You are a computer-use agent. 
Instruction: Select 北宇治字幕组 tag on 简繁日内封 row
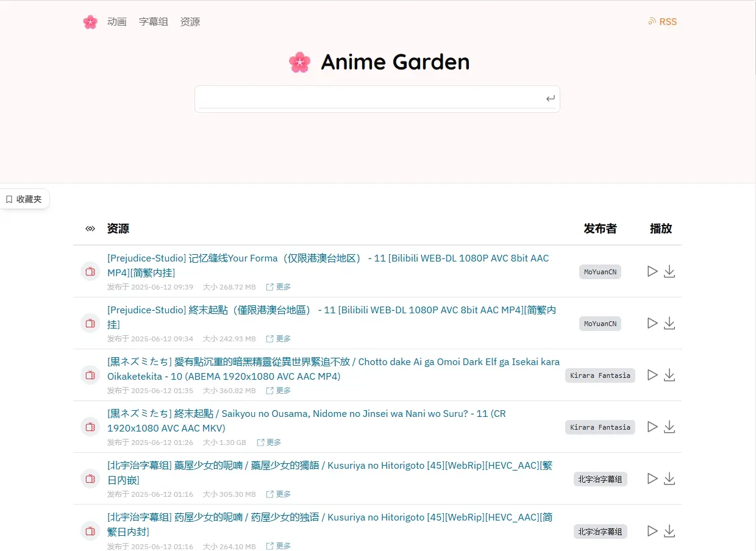(x=600, y=531)
